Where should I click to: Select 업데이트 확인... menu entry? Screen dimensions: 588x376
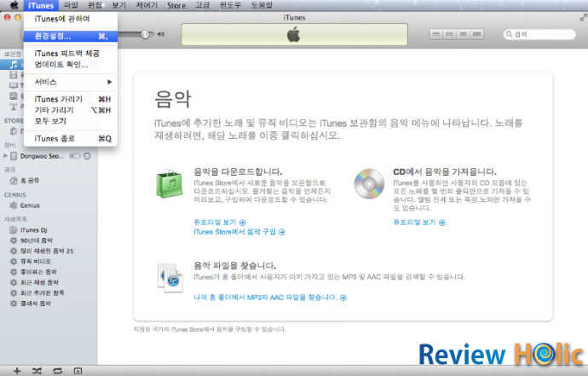[x=71, y=64]
